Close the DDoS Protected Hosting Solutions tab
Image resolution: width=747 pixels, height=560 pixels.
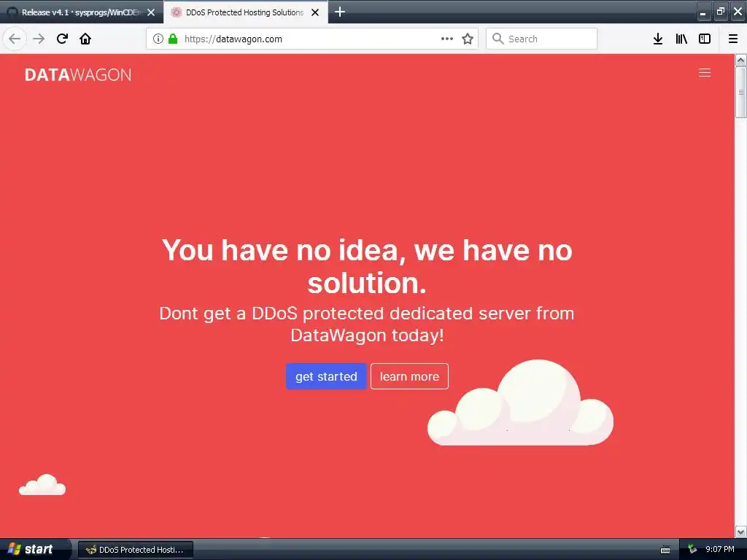click(315, 12)
